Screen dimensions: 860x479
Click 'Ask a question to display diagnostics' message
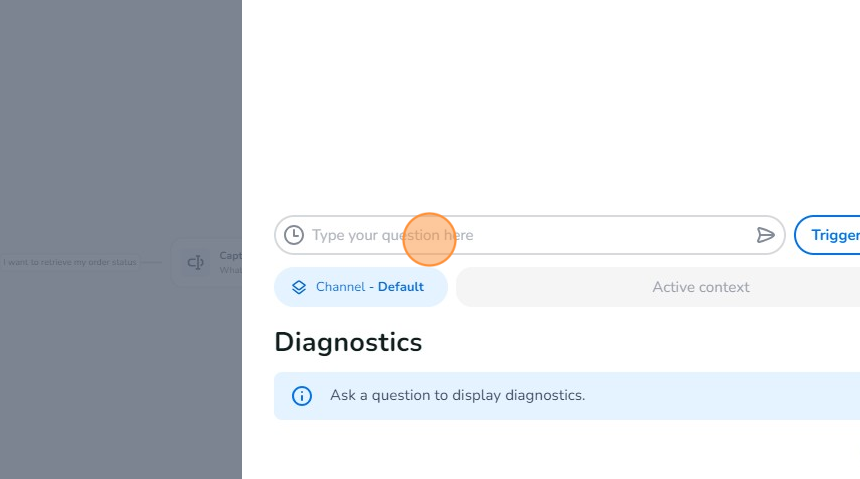click(457, 396)
